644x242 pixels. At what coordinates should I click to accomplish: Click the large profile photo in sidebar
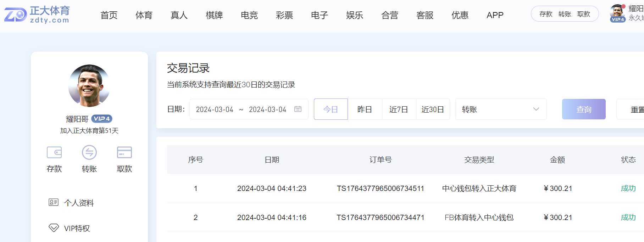pyautogui.click(x=89, y=86)
